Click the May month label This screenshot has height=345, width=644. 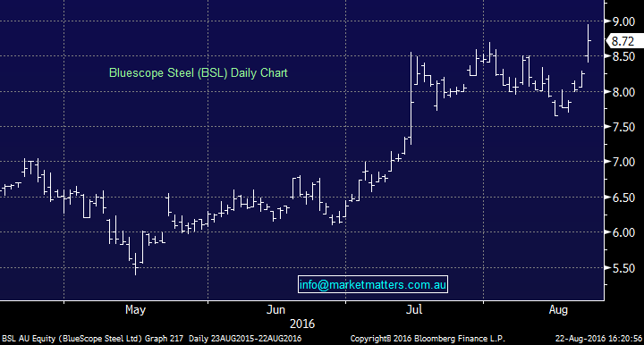136,310
